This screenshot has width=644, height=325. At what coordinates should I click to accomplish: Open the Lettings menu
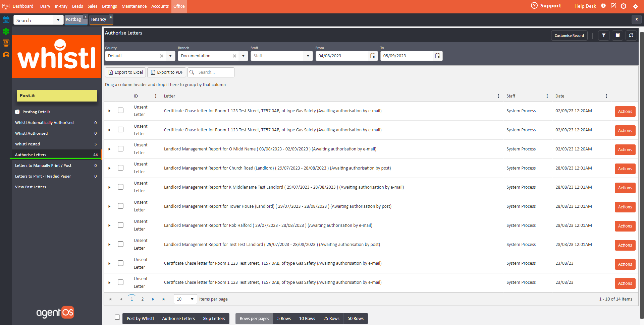pyautogui.click(x=109, y=6)
